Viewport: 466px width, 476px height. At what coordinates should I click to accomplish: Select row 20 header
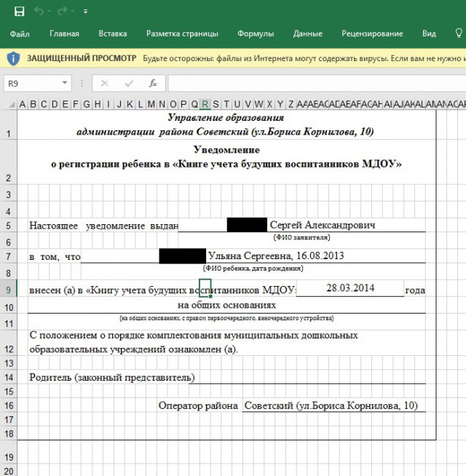point(8,470)
